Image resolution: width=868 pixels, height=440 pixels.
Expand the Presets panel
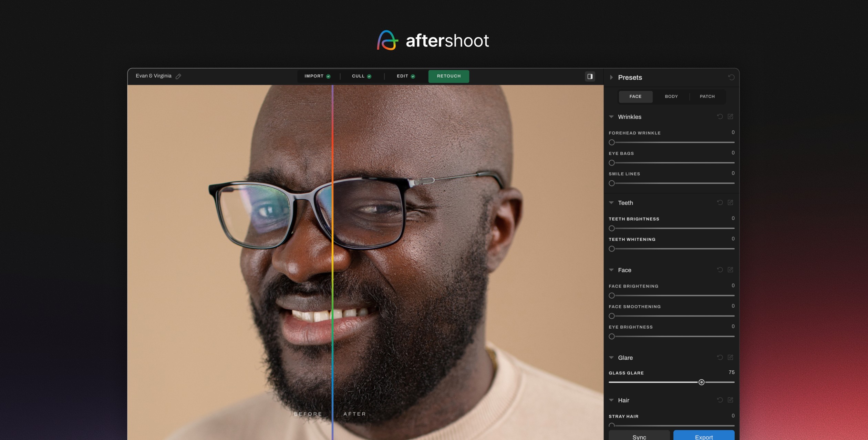(611, 78)
